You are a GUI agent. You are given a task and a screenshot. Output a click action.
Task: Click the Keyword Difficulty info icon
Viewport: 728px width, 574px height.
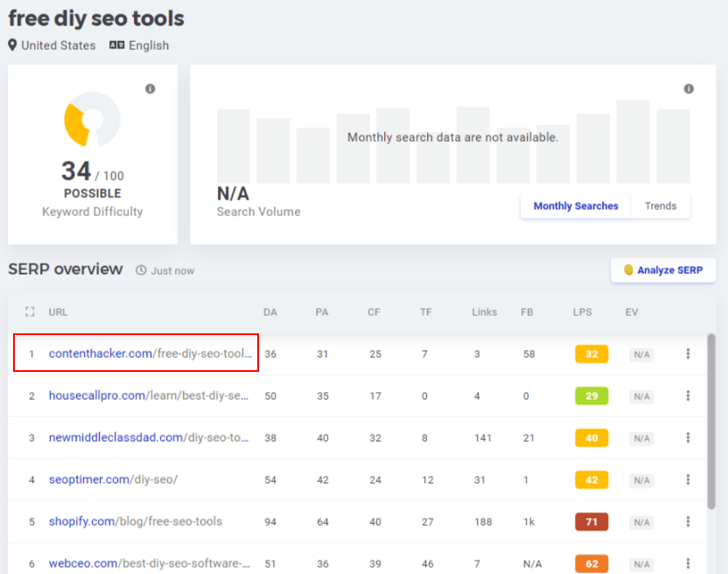[150, 88]
